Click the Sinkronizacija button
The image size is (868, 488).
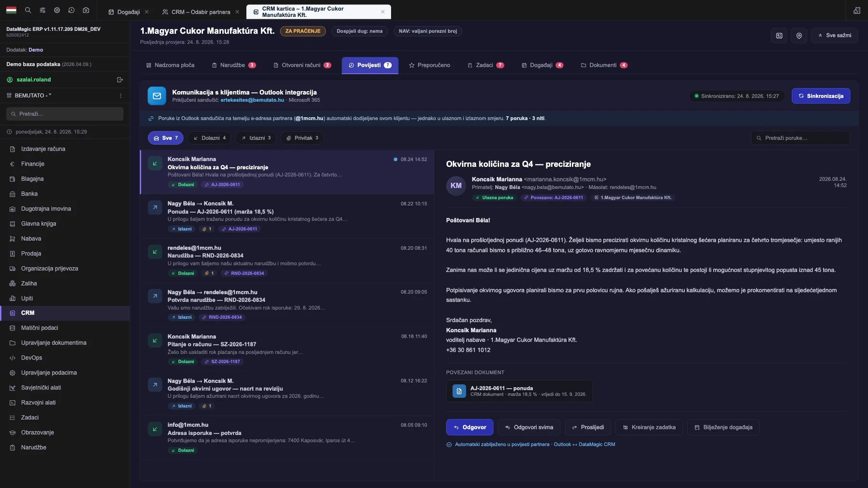(x=821, y=96)
